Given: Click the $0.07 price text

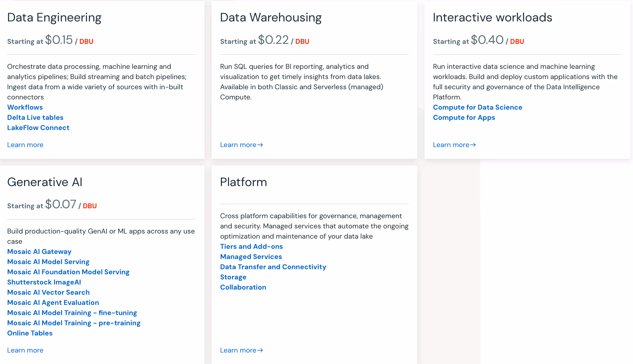Looking at the screenshot, I should 61,204.
